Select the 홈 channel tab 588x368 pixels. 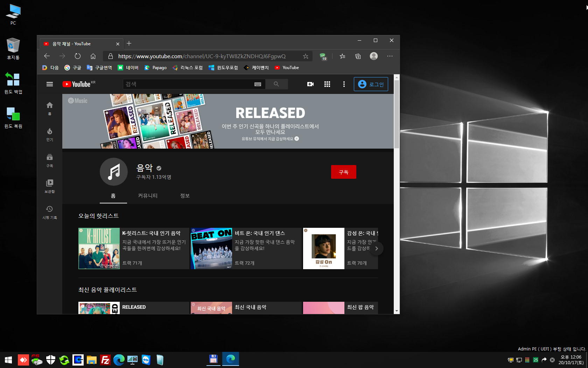[x=113, y=196]
